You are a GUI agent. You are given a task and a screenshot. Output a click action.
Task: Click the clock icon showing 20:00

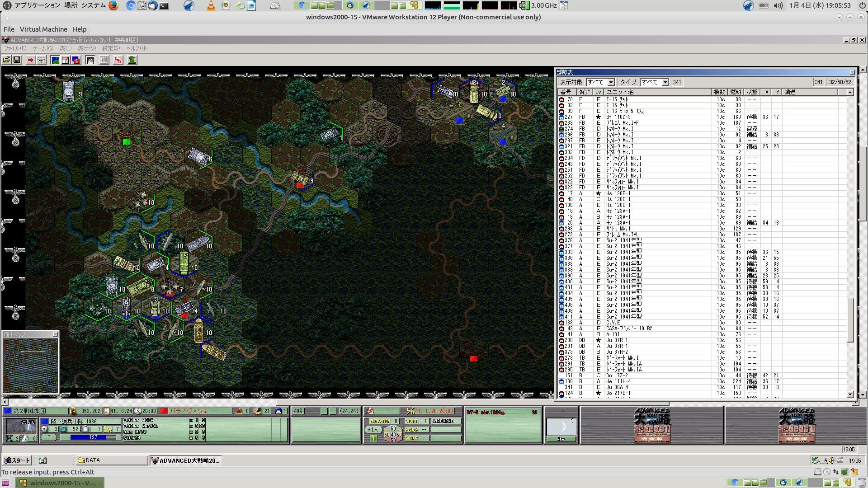click(138, 411)
